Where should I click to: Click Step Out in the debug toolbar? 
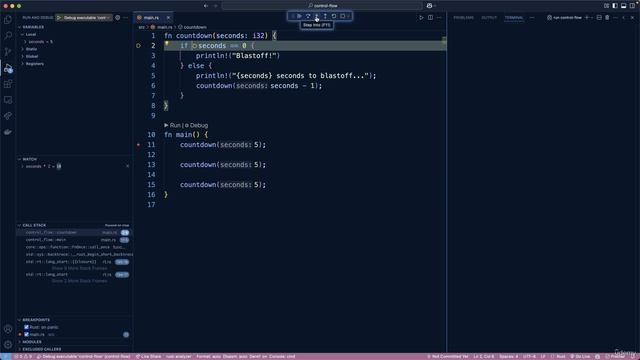tap(325, 16)
